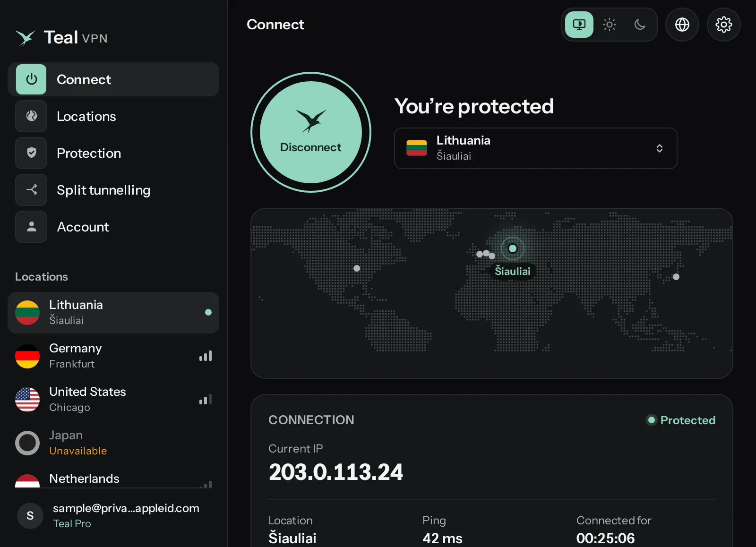Image resolution: width=756 pixels, height=547 pixels.
Task: Click United States signal strength bars
Action: pyautogui.click(x=206, y=399)
